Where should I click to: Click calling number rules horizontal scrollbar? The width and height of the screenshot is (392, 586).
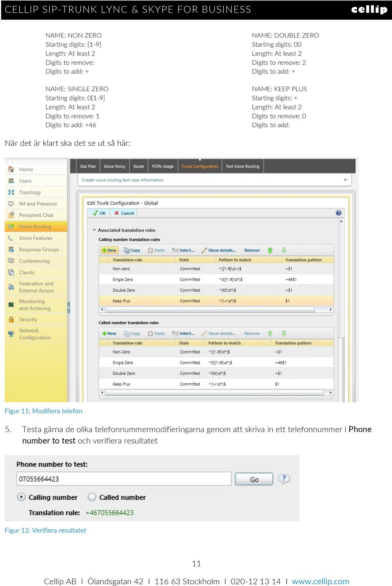point(209,310)
